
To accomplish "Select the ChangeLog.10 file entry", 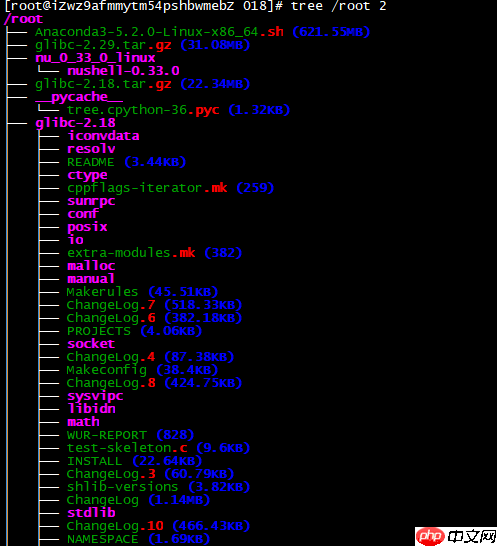I will [x=115, y=526].
